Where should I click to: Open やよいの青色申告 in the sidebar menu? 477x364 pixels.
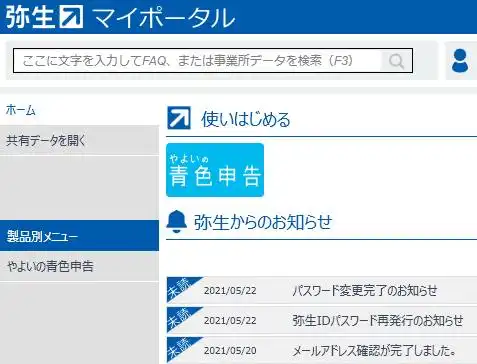(x=79, y=266)
